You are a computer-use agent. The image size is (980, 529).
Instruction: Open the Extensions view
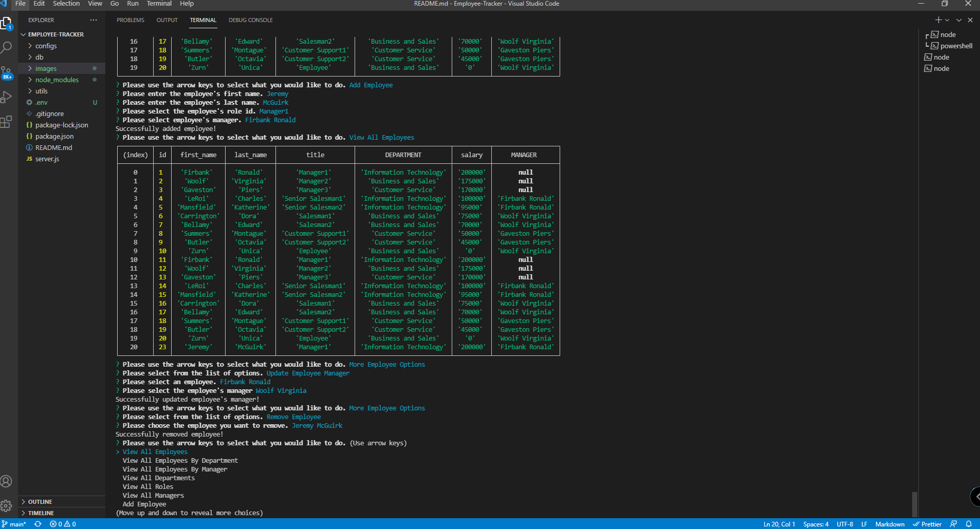tap(7, 122)
